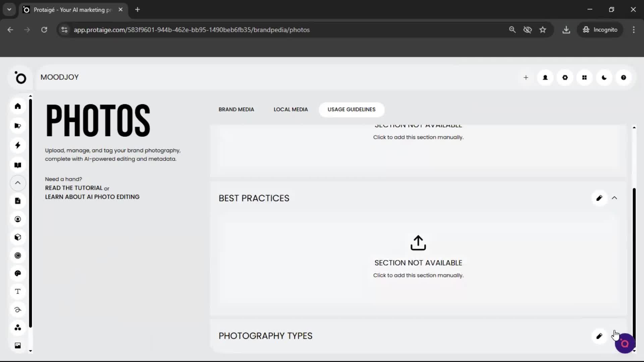Open the browser tab search dropdown

[x=9, y=9]
